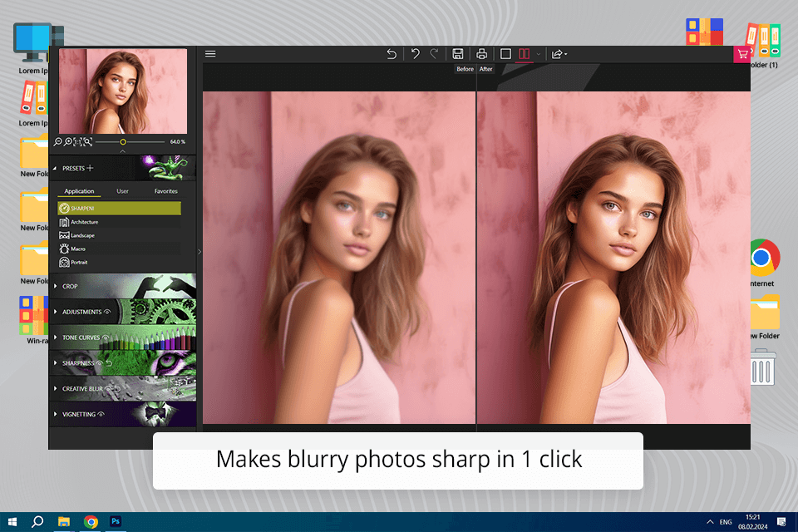This screenshot has width=798, height=532.
Task: Toggle Creative Blur visibility eye
Action: [108, 388]
